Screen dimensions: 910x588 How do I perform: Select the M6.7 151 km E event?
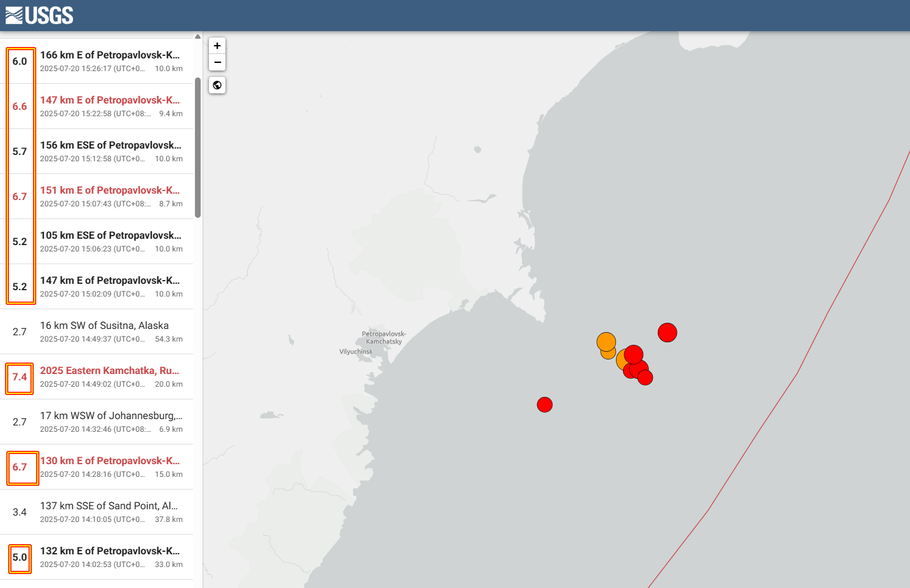click(109, 190)
